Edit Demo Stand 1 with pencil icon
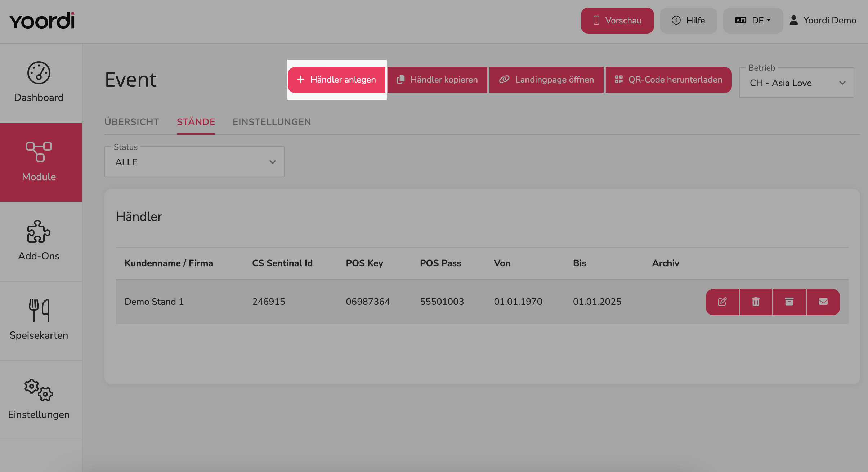The image size is (868, 472). pyautogui.click(x=722, y=302)
